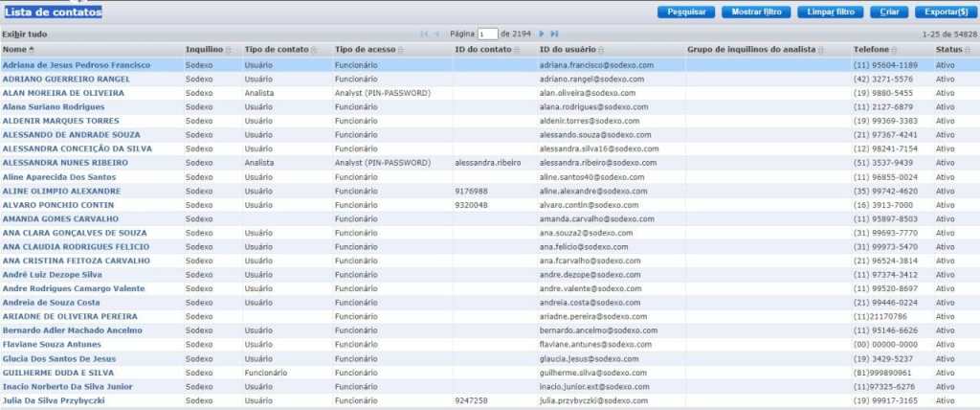Click sort icon beside Status column

click(967, 50)
